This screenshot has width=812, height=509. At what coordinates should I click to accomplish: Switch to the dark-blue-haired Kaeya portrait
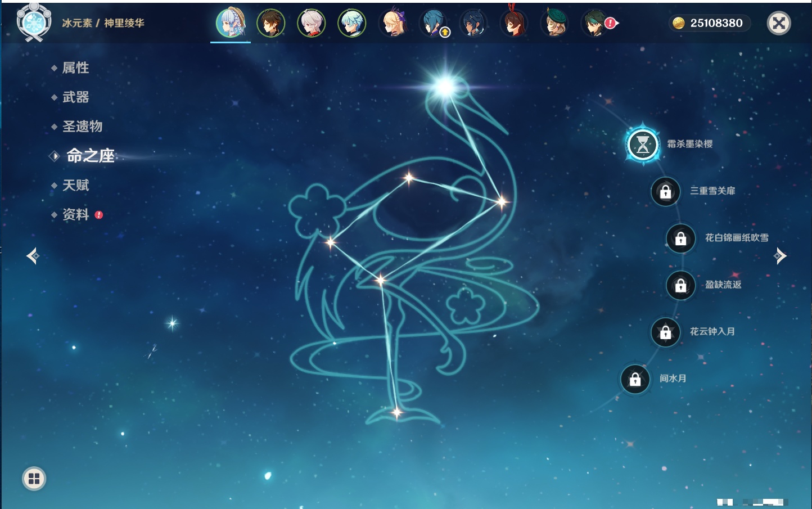click(473, 23)
